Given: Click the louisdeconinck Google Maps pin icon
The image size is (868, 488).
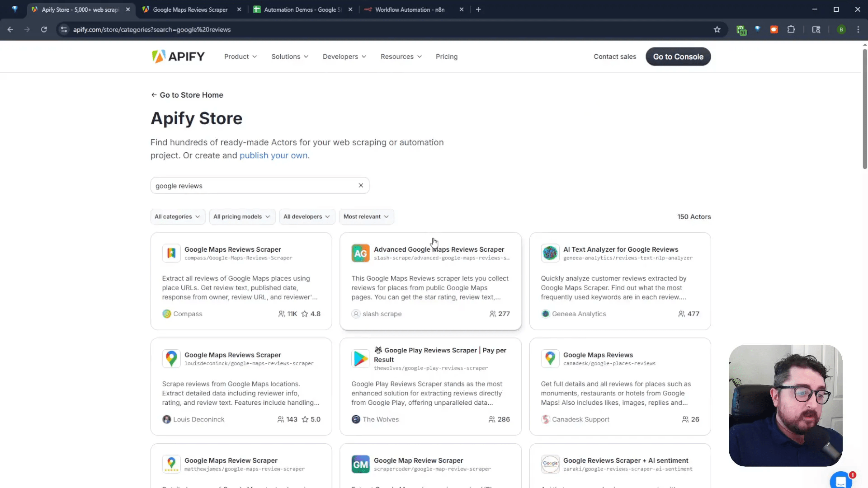Looking at the screenshot, I should point(171,359).
